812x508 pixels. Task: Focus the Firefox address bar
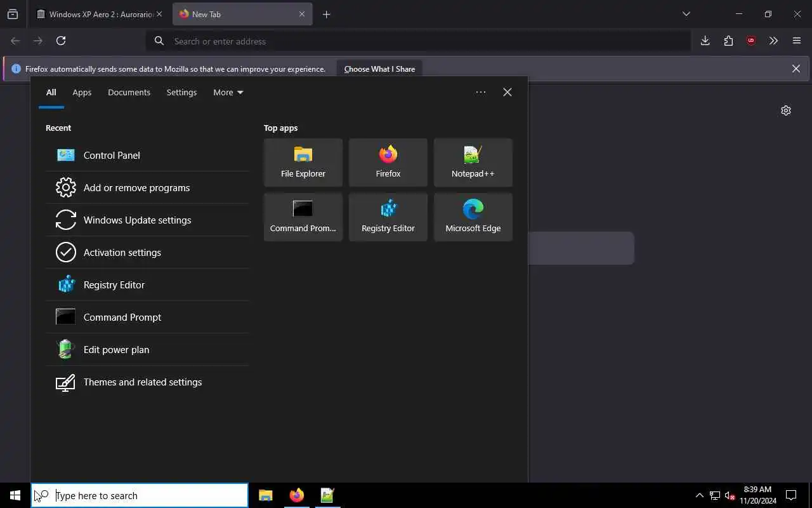[x=419, y=41]
